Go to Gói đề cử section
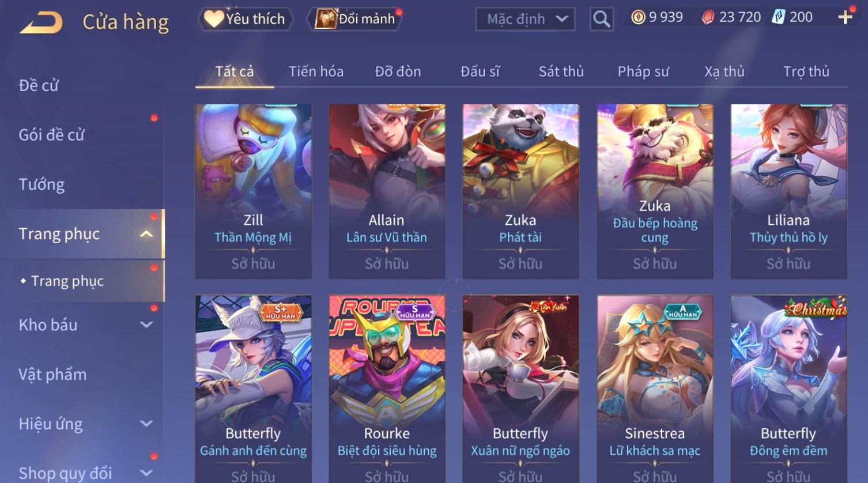Viewport: 868px width, 483px height. 51,135
